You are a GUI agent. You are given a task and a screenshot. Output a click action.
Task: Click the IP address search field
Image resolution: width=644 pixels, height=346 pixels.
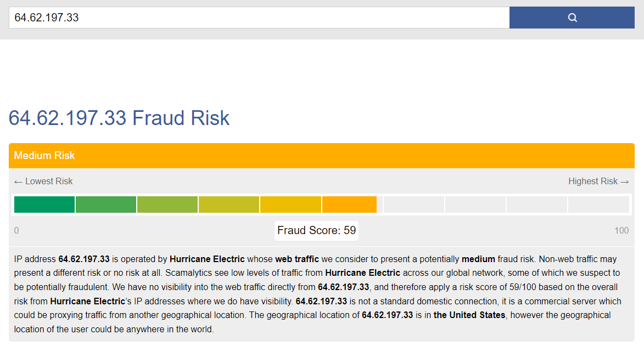tap(259, 18)
